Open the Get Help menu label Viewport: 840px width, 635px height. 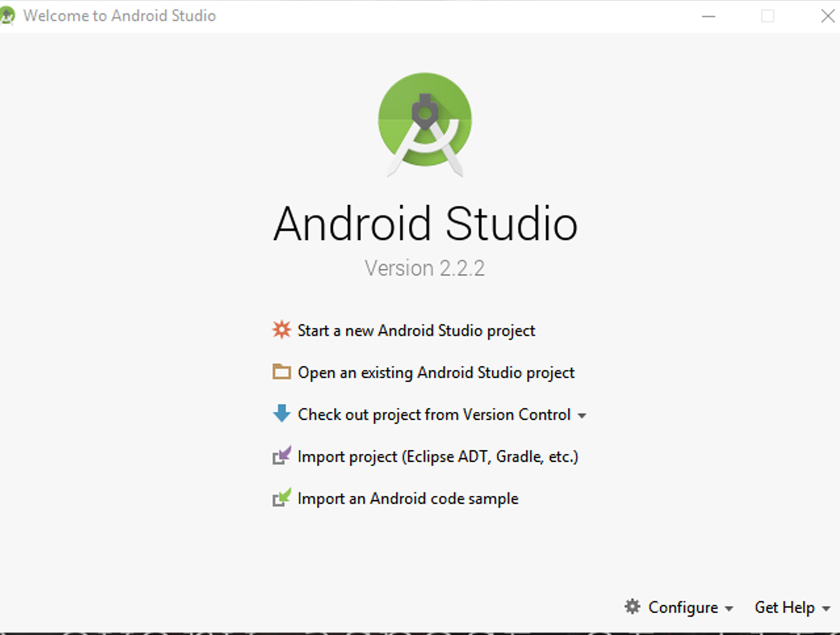785,608
